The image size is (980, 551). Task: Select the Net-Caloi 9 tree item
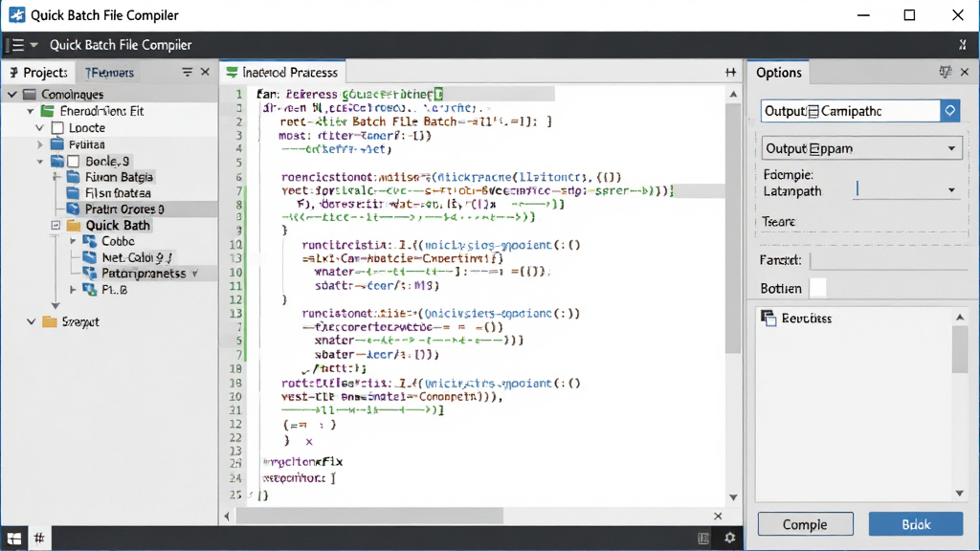tap(136, 257)
